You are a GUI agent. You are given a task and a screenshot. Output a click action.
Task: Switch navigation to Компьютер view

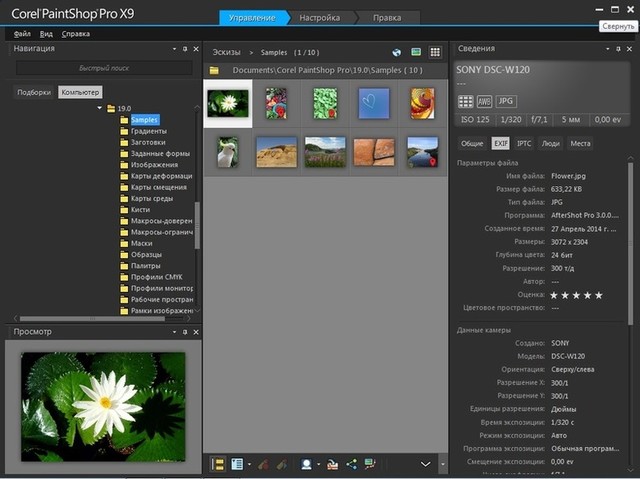tap(80, 92)
